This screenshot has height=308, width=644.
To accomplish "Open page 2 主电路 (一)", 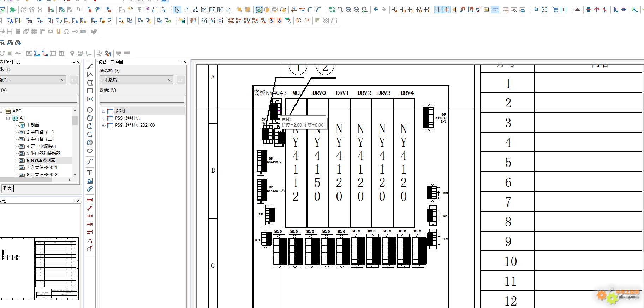I will (x=40, y=132).
